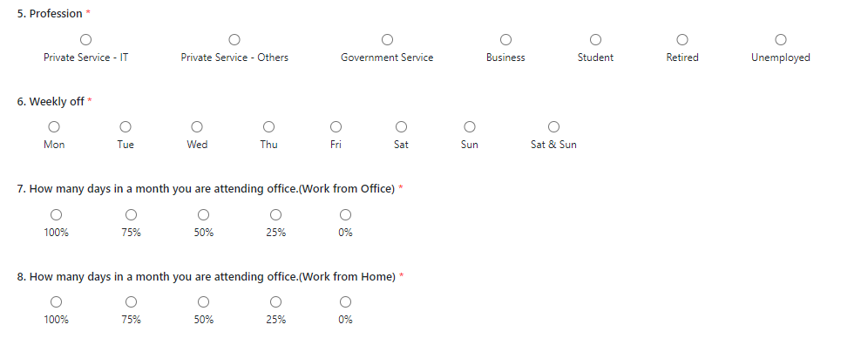Choose Sun as weekly off

coord(470,127)
